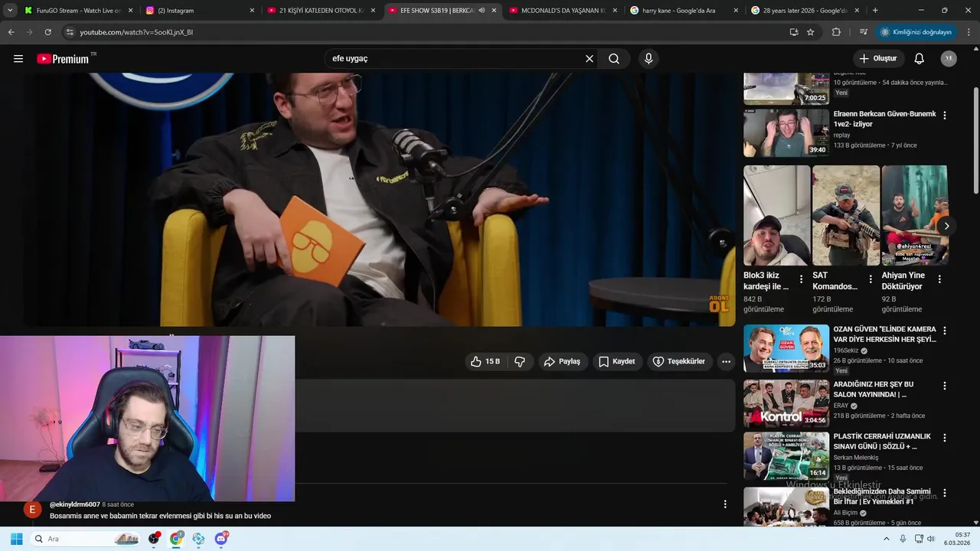Open ekinyldrm6007 commenter profile link

[x=75, y=504]
